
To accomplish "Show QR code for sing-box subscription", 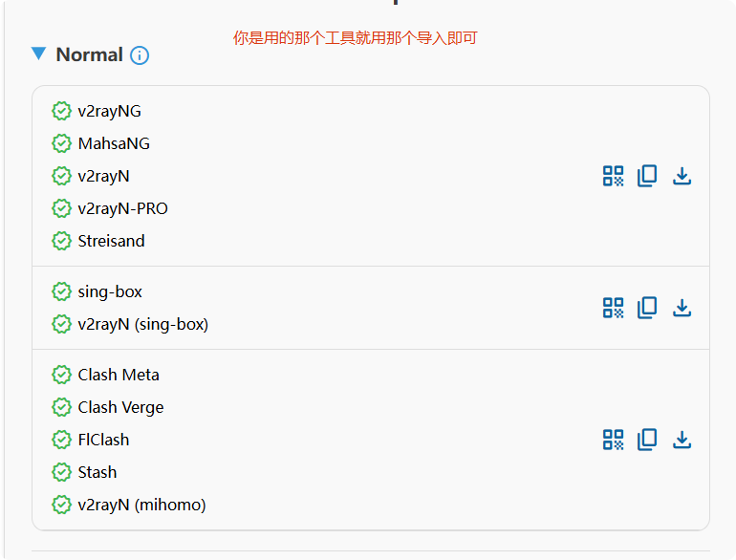I will [613, 308].
